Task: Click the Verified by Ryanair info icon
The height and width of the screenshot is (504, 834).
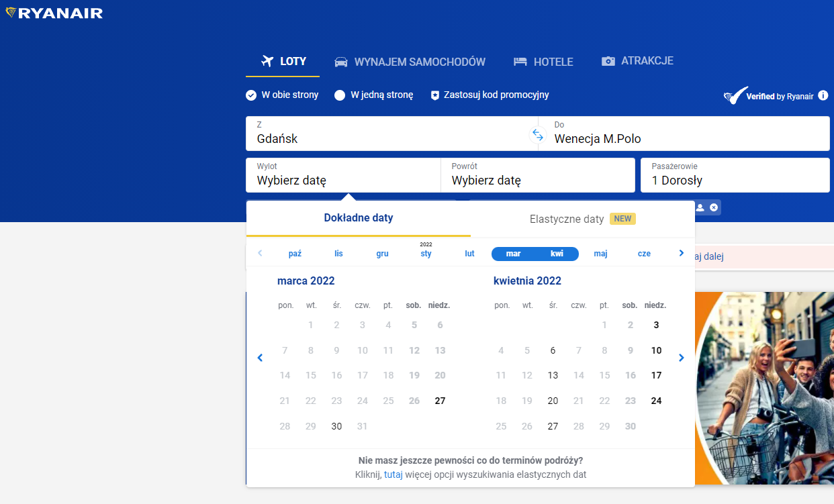Action: click(x=823, y=96)
